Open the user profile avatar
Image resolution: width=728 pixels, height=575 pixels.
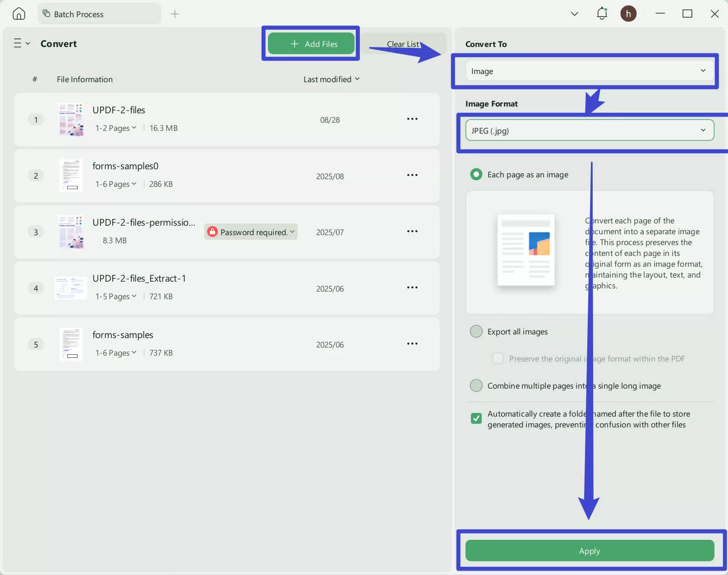[628, 14]
